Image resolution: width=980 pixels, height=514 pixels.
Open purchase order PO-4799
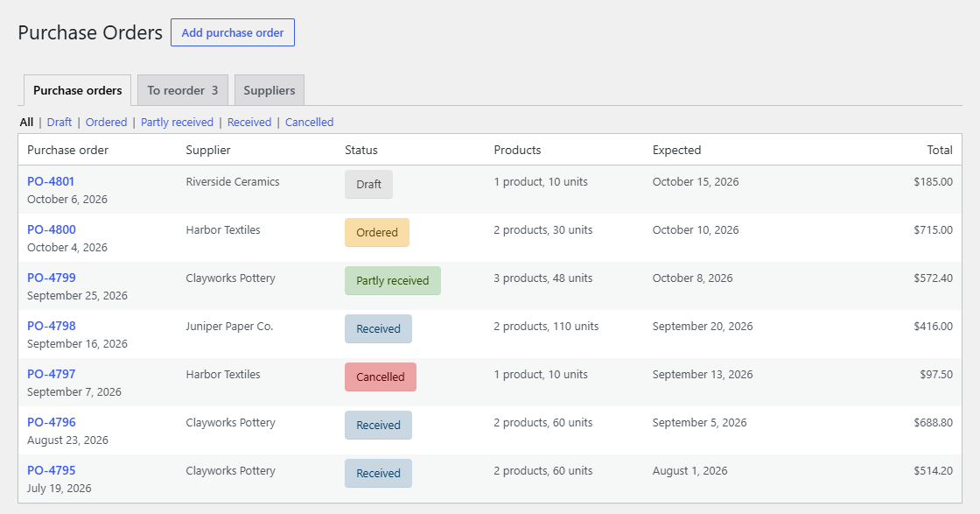click(x=52, y=278)
